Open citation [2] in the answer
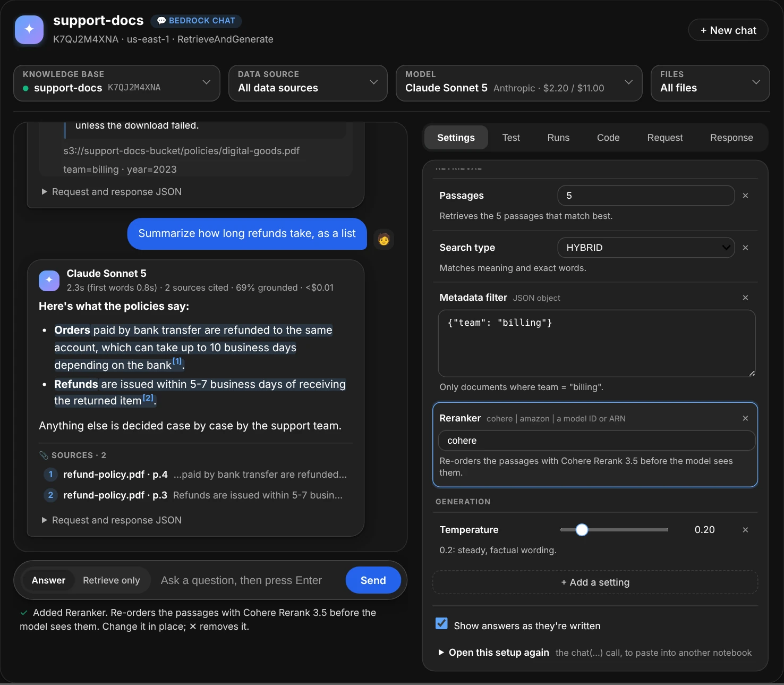The height and width of the screenshot is (685, 784). click(x=148, y=398)
